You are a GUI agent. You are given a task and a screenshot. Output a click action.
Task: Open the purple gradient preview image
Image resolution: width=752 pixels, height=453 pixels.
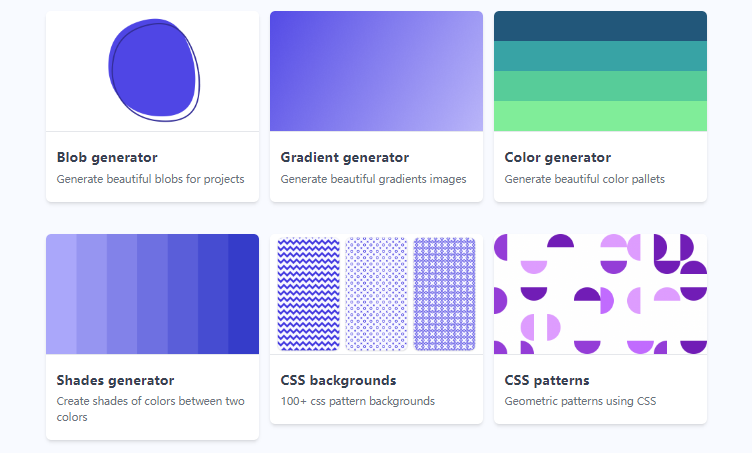pos(376,71)
